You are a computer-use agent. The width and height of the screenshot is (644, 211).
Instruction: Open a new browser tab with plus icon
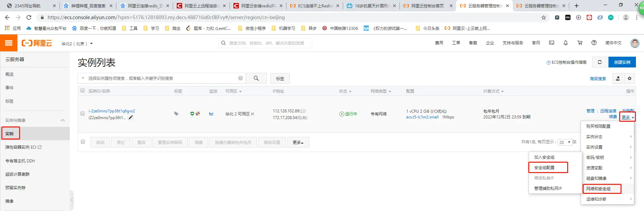tap(576, 6)
